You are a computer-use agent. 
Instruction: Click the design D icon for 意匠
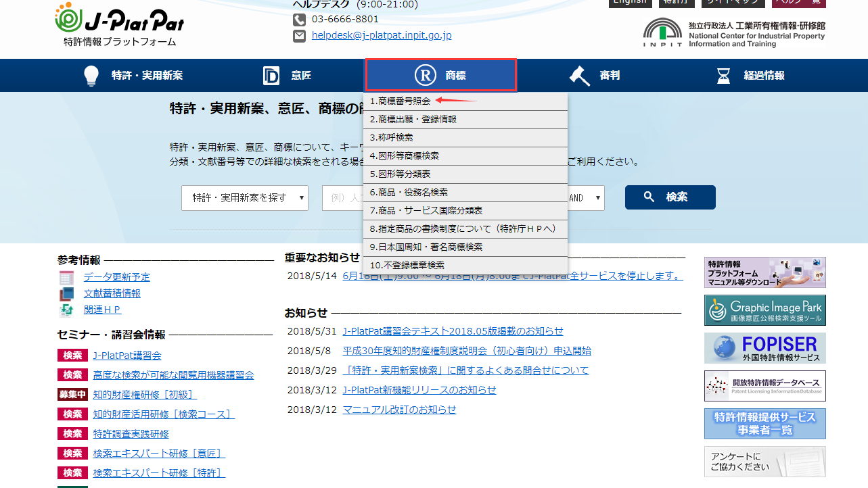coord(271,76)
